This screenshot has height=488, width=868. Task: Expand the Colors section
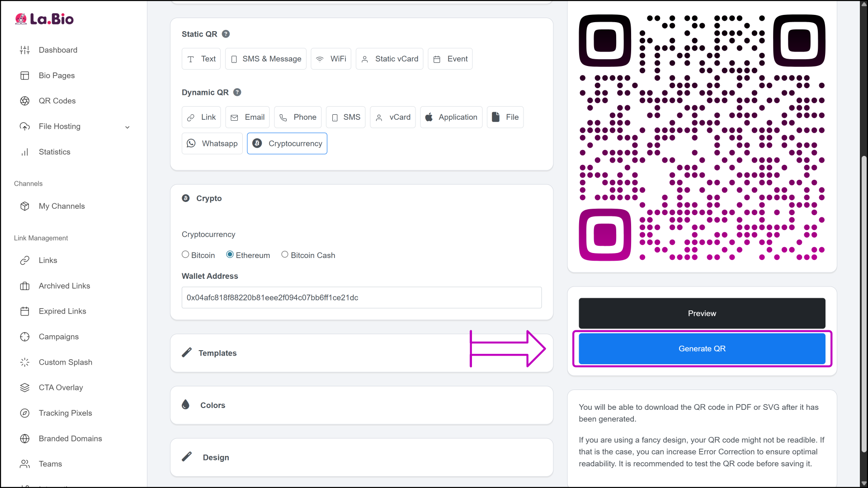[x=212, y=405]
